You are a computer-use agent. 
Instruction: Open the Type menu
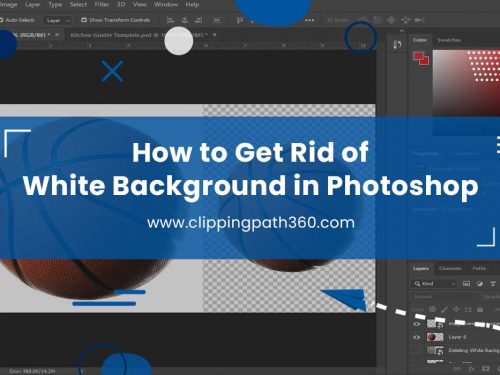tap(55, 5)
